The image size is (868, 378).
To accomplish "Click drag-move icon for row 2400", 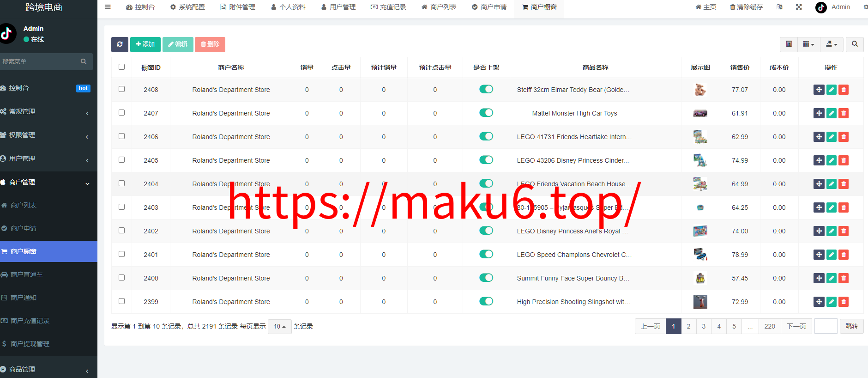I will coord(819,278).
